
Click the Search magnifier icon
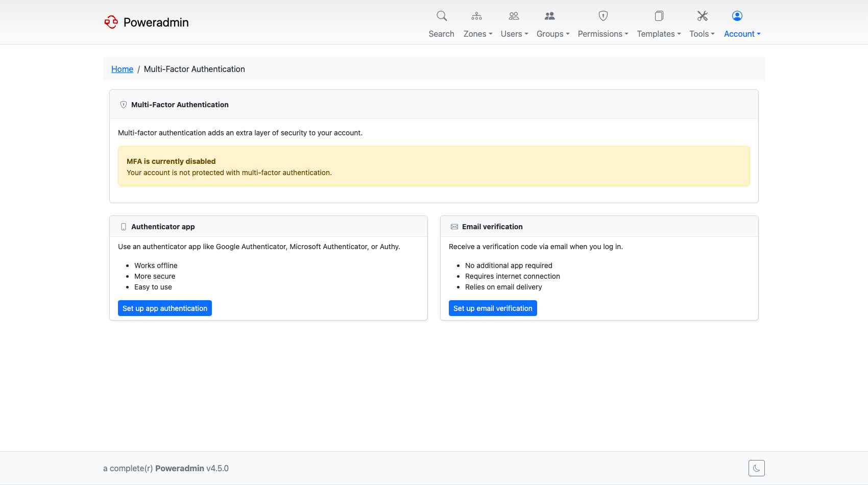tap(442, 16)
